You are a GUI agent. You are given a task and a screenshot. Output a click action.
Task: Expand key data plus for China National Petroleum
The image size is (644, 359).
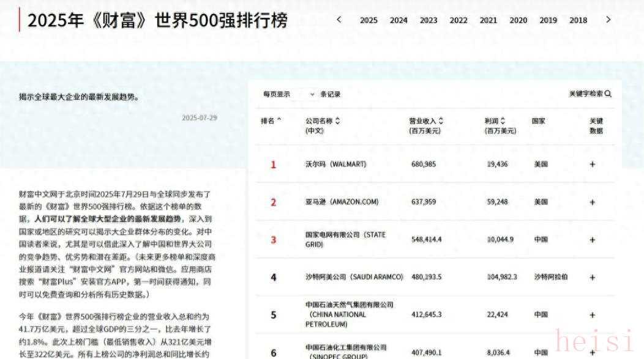pos(592,315)
